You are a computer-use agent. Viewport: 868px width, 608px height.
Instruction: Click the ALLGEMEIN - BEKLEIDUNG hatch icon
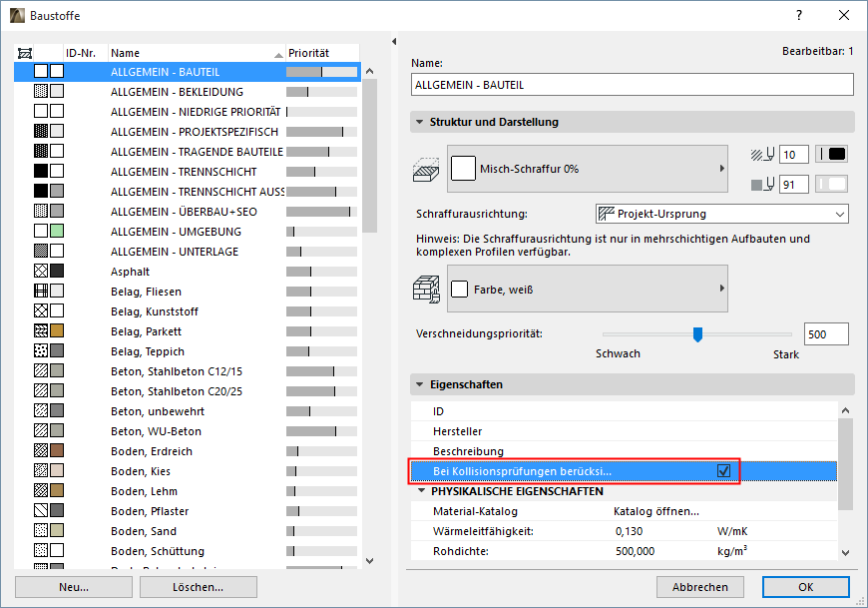tap(41, 91)
